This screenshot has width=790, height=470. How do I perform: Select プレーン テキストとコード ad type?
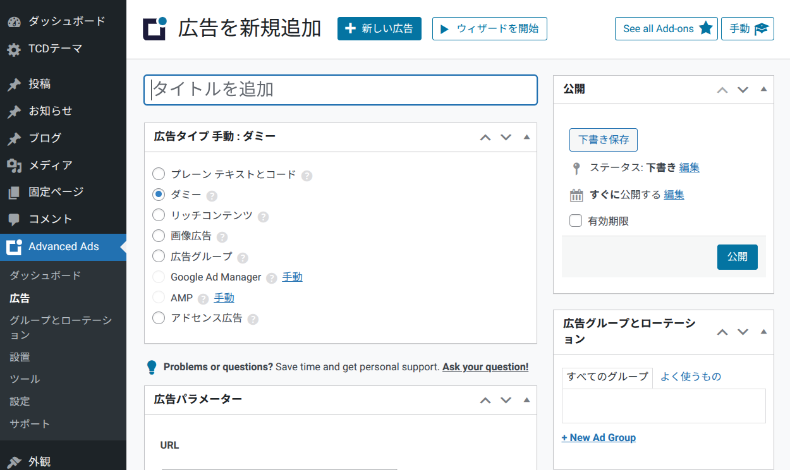[x=159, y=174]
